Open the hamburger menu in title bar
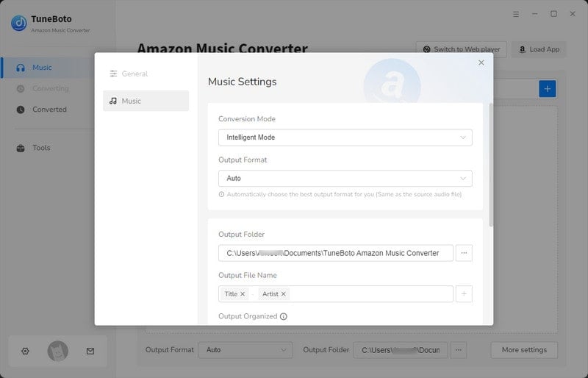The height and width of the screenshot is (378, 588). click(x=516, y=14)
